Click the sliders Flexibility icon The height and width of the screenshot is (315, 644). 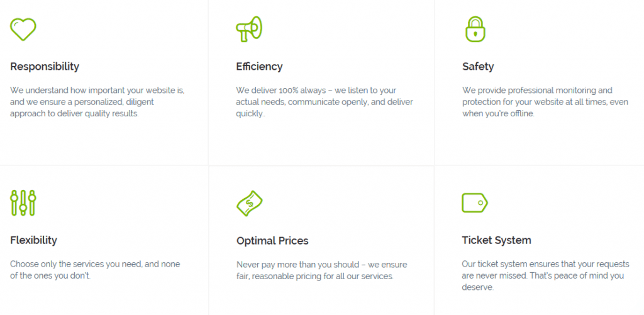coord(23,202)
